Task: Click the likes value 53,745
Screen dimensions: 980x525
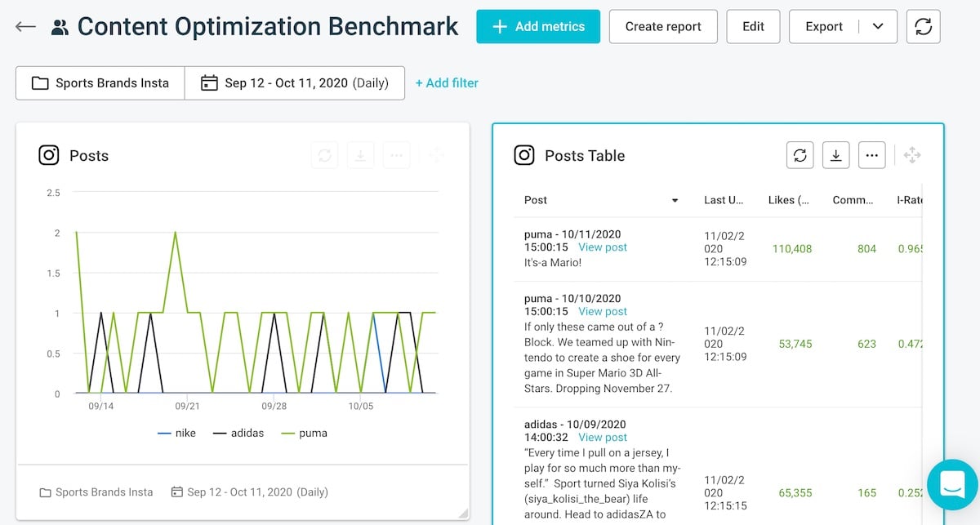Action: click(x=795, y=344)
